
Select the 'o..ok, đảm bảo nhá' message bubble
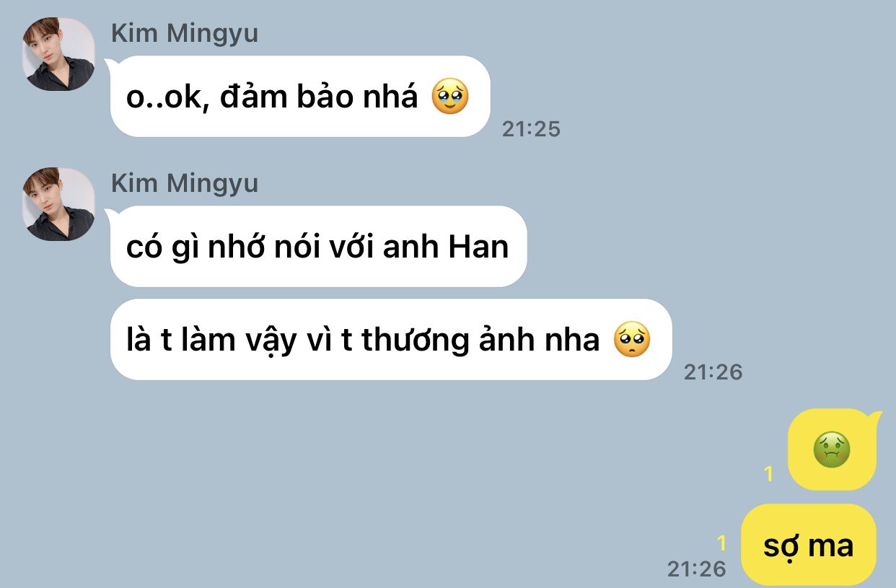pos(300,97)
